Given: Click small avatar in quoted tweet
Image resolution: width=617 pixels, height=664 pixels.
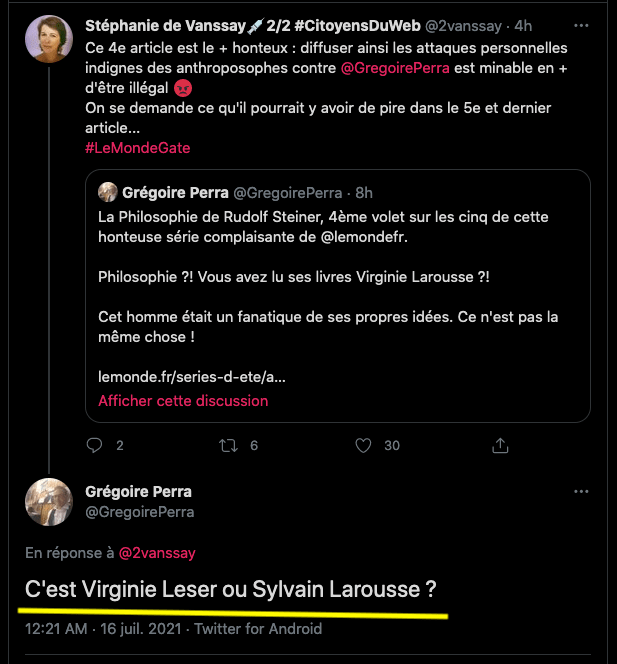Looking at the screenshot, I should (x=109, y=192).
